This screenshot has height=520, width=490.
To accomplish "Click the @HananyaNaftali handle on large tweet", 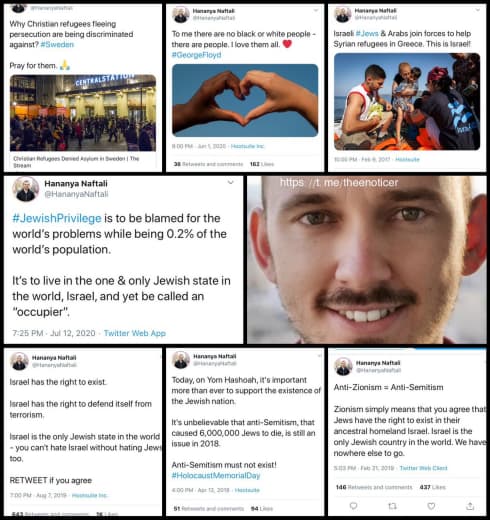I will point(76,194).
